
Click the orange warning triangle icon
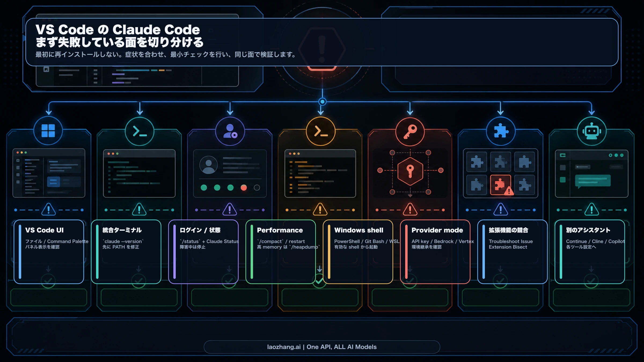[320, 209]
